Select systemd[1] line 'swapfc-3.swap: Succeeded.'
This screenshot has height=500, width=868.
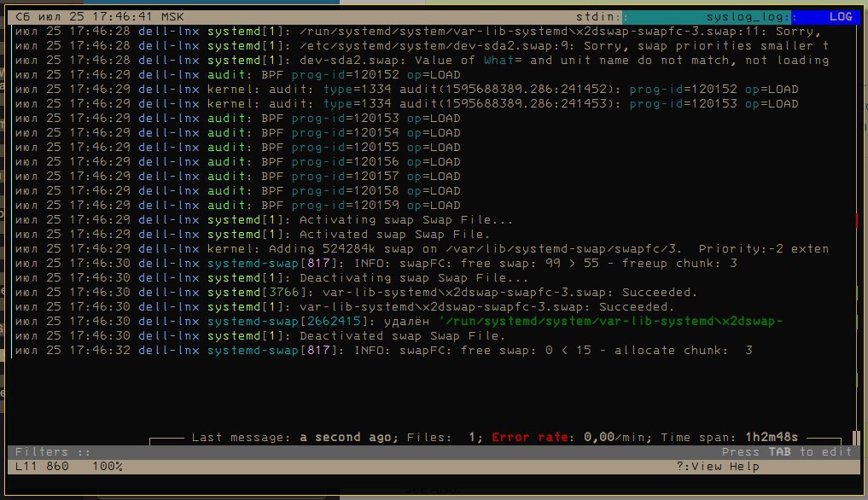345,307
